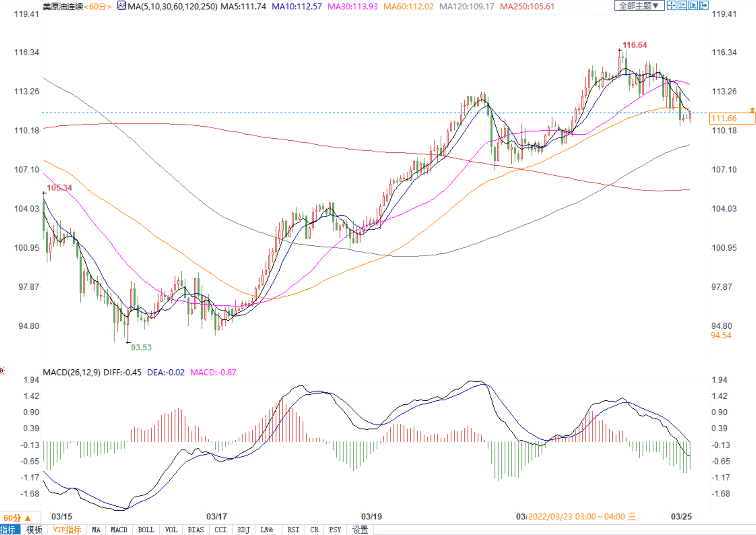756x535 pixels.
Task: Click the 116.64 high price marker
Action: [634, 45]
